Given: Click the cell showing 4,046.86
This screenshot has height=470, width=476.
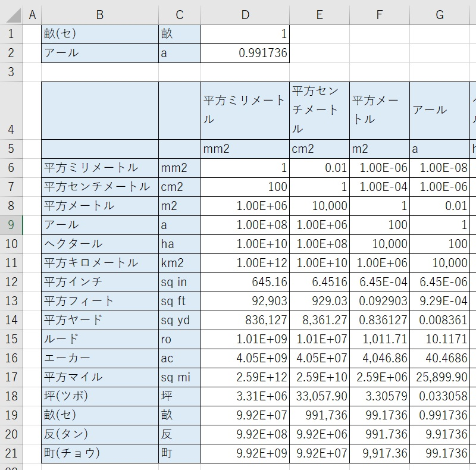Looking at the screenshot, I should click(x=380, y=358).
